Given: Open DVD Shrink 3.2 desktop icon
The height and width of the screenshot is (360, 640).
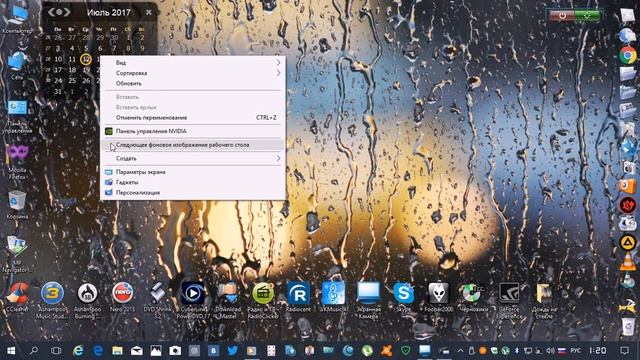Looking at the screenshot, I should tap(158, 300).
